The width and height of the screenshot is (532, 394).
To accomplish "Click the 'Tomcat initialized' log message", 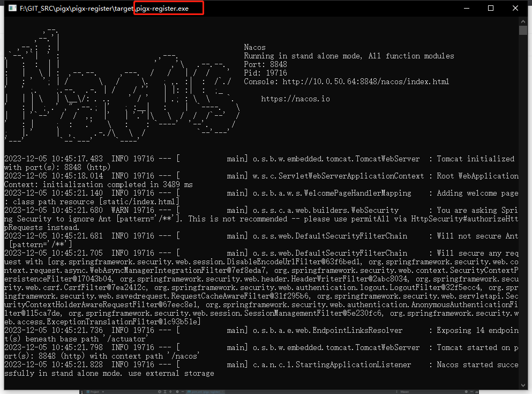I will pos(475,159).
